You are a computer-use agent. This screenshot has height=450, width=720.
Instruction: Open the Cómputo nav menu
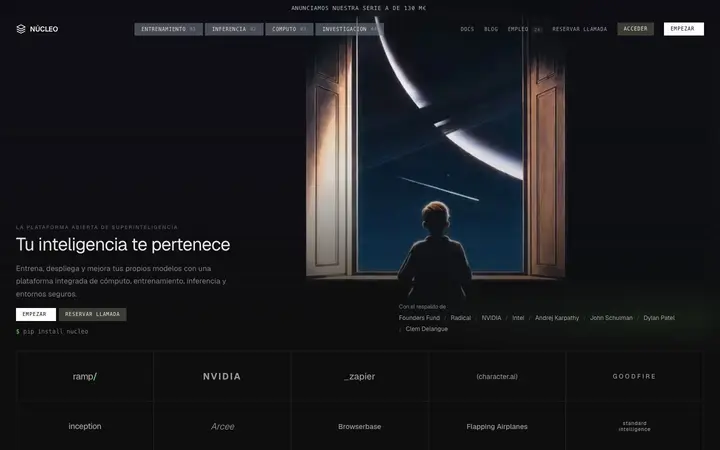click(x=289, y=29)
